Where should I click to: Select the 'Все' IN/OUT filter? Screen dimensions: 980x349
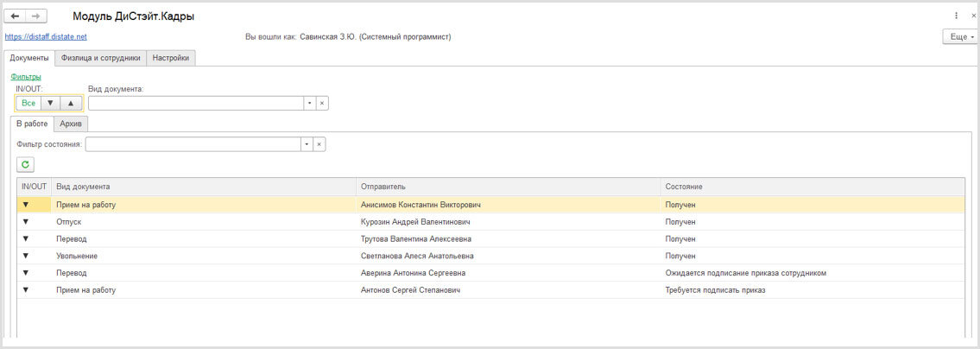tap(28, 103)
